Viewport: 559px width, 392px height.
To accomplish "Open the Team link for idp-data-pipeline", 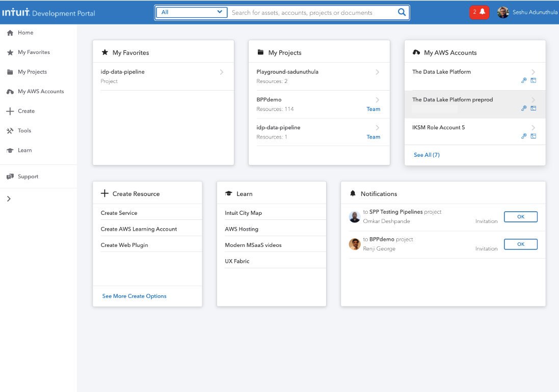I will pyautogui.click(x=373, y=137).
